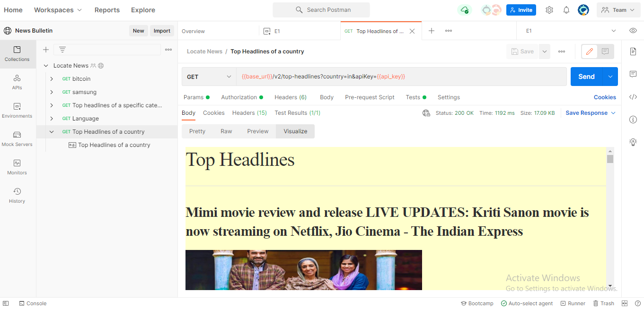
Task: Open Trash in status bar
Action: [603, 303]
